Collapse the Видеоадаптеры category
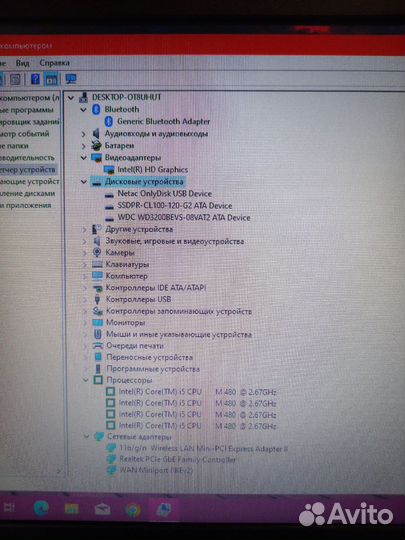 click(x=83, y=158)
